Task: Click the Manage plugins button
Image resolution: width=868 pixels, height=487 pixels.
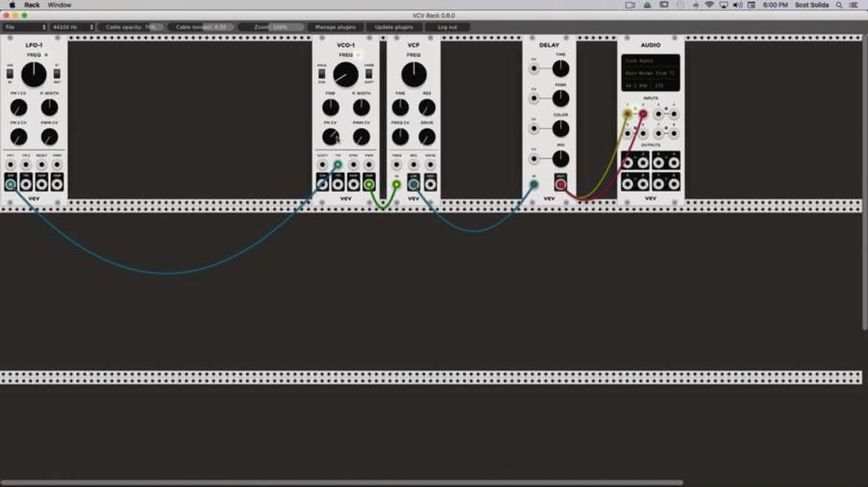Action: (335, 27)
